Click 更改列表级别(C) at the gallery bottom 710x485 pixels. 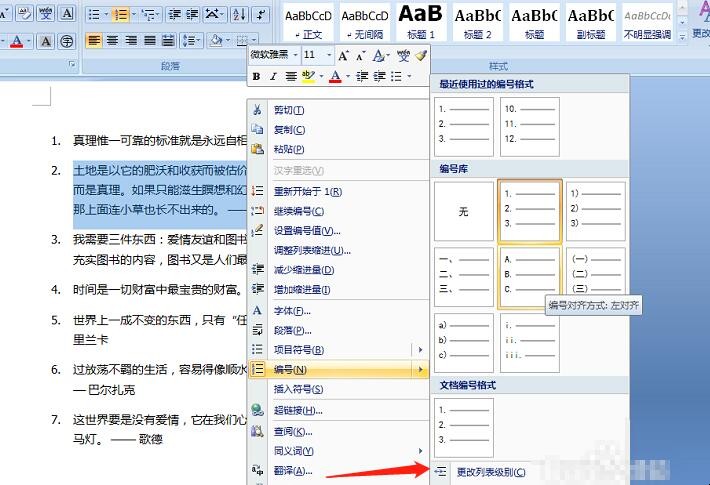point(490,472)
